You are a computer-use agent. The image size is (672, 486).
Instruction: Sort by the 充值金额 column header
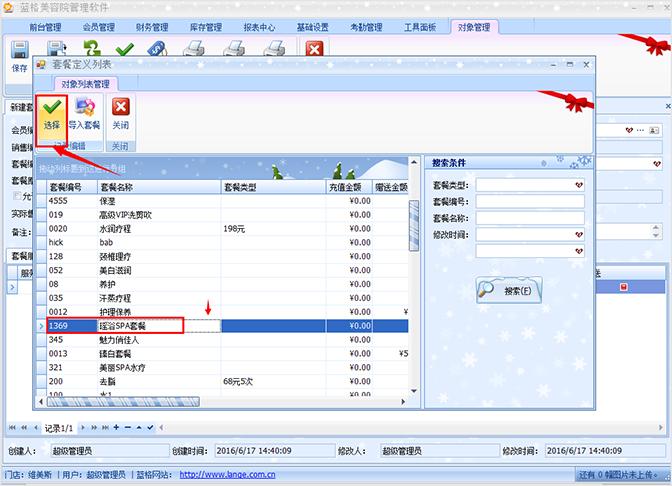[x=343, y=186]
